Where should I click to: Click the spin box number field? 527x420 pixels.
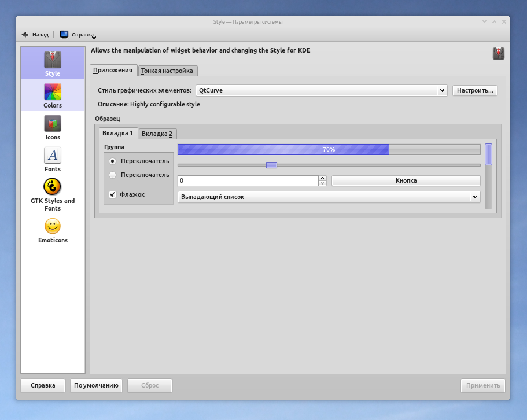248,180
